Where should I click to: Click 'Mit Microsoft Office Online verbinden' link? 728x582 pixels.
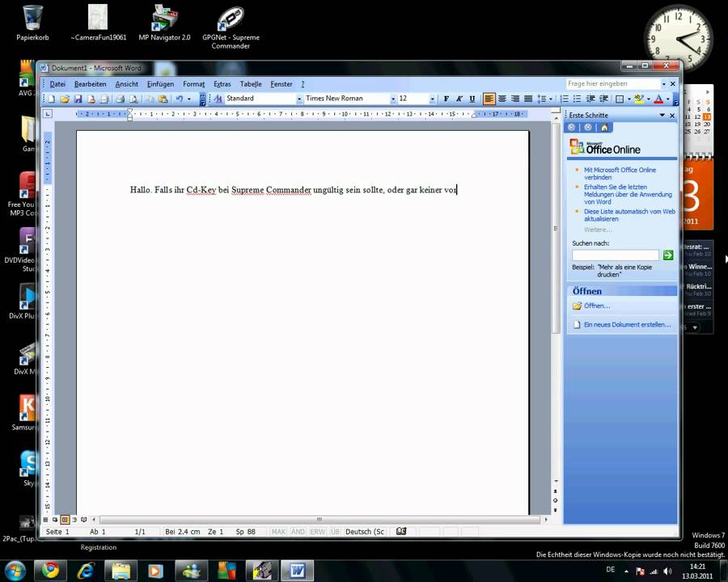(x=620, y=174)
